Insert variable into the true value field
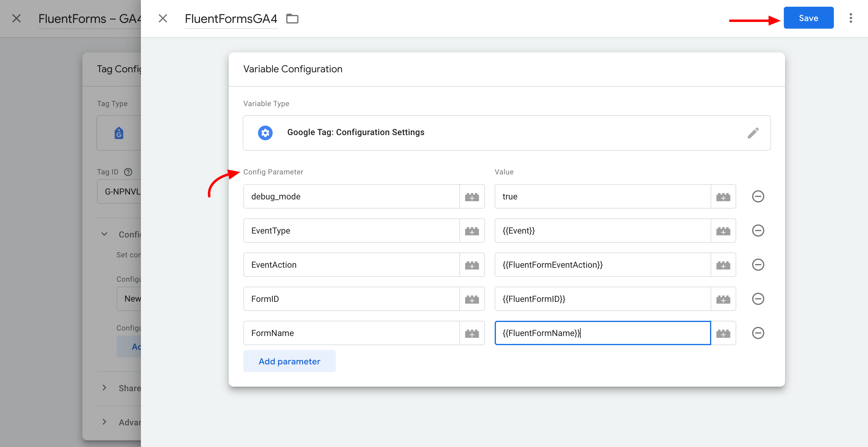Viewport: 868px width, 447px height. point(723,197)
